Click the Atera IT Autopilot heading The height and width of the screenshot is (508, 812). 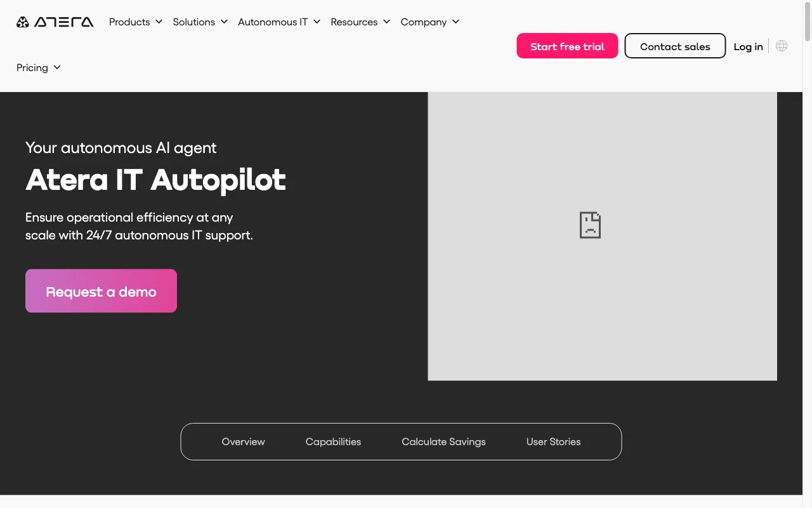pyautogui.click(x=155, y=180)
